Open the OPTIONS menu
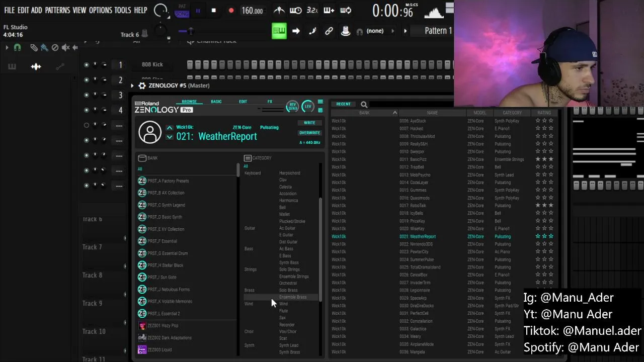Image resolution: width=644 pixels, height=362 pixels. 101,10
